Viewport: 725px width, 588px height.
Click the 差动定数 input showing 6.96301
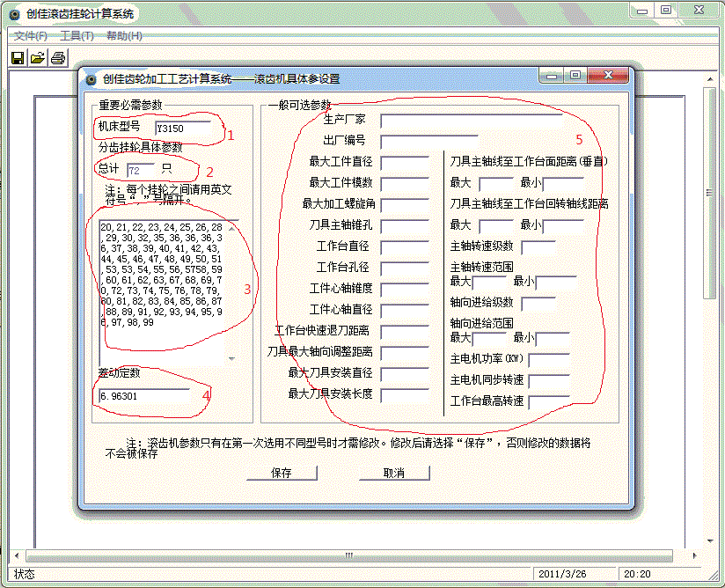[145, 397]
